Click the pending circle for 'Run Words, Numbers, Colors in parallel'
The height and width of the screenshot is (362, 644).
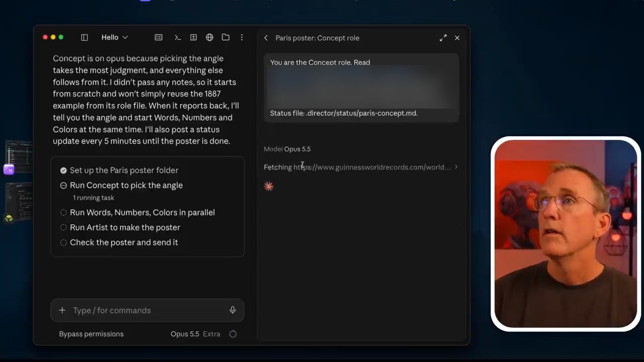[63, 213]
